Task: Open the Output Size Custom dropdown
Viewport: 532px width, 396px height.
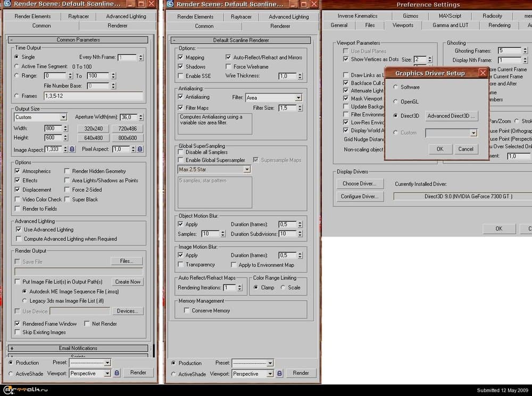Action: coord(63,117)
